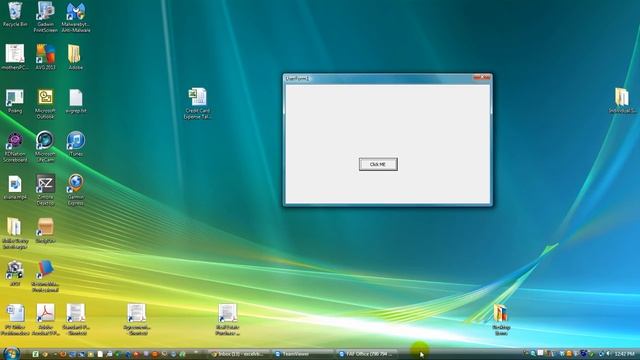Screen dimensions: 640x360
Task: Select the Gadwin PrintScreen desktop shortcut
Action: coord(45,17)
